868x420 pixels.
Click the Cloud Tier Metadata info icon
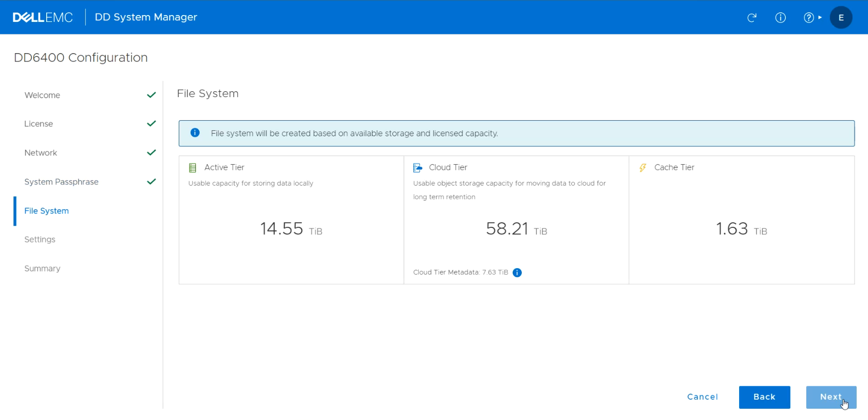517,272
